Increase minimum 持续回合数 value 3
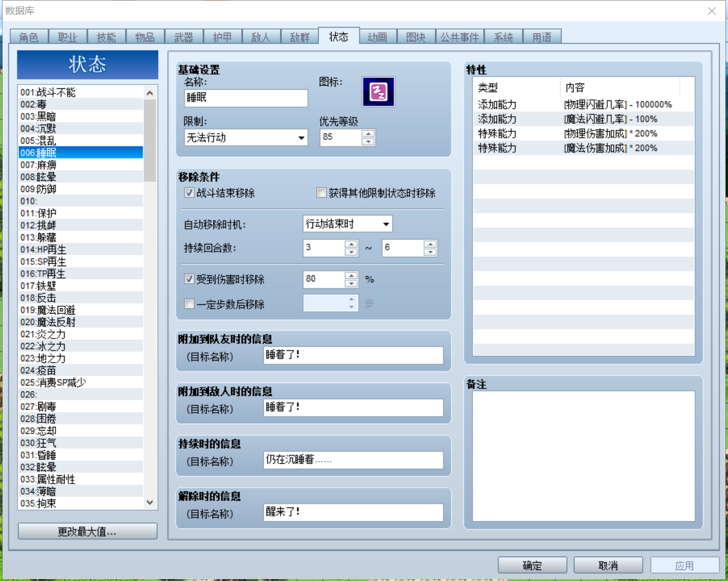 352,244
